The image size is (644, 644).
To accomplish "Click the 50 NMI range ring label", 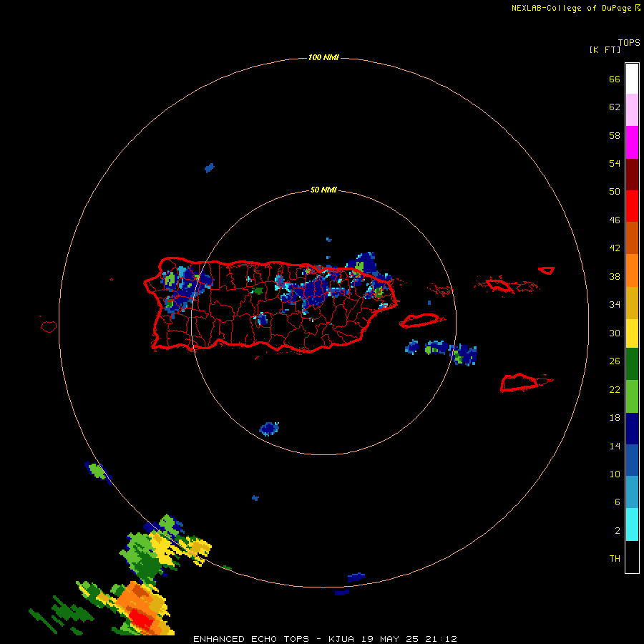I will [323, 190].
